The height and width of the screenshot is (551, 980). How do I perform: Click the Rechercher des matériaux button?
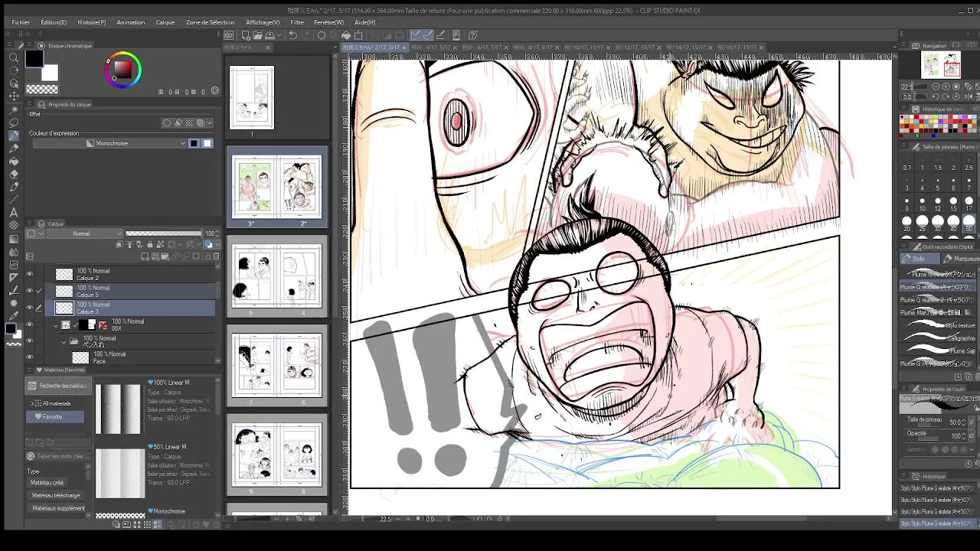point(58,386)
